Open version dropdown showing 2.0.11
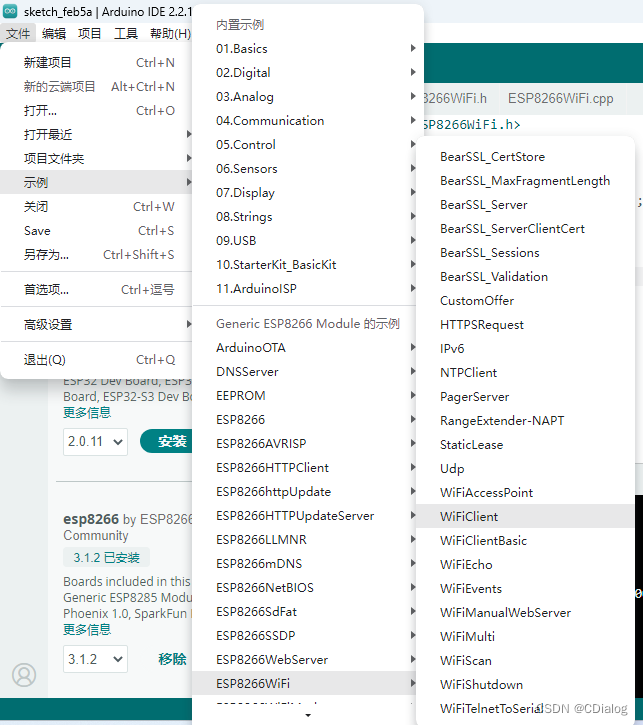643x725 pixels. click(95, 442)
